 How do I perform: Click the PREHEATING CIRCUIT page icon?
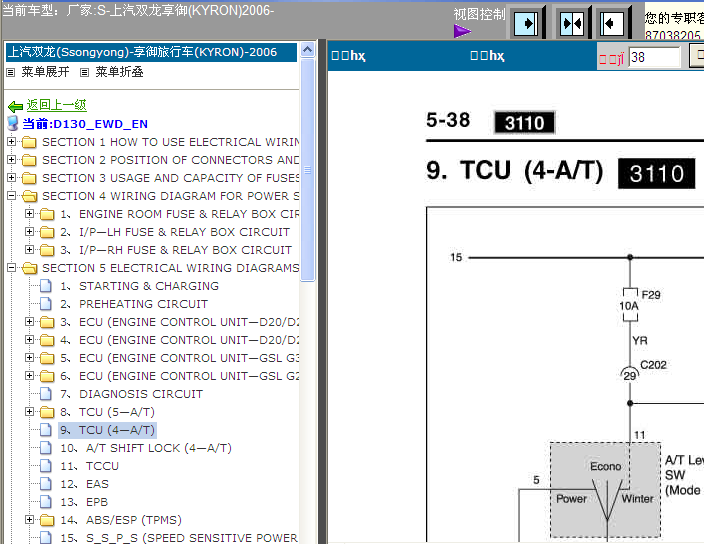point(45,304)
